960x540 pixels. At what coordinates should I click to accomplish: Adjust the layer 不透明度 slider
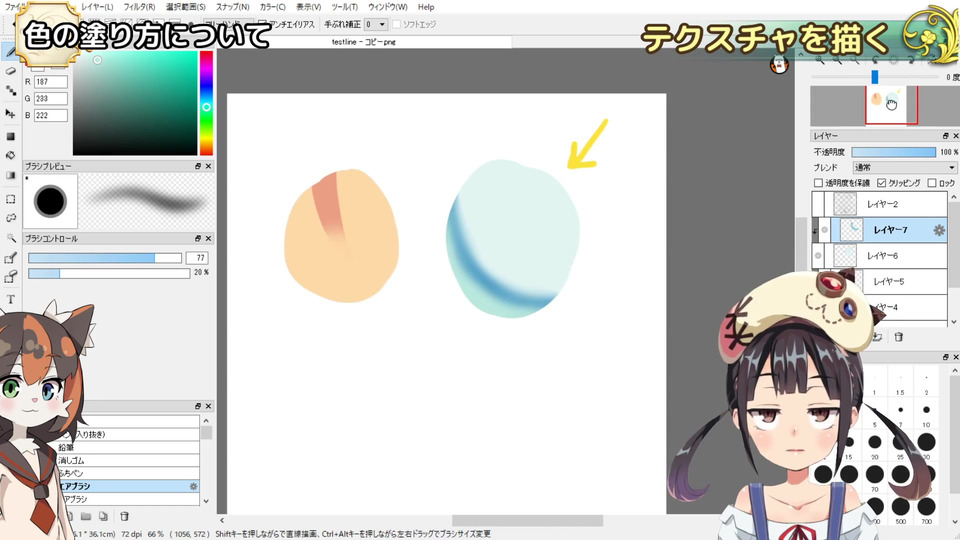893,152
